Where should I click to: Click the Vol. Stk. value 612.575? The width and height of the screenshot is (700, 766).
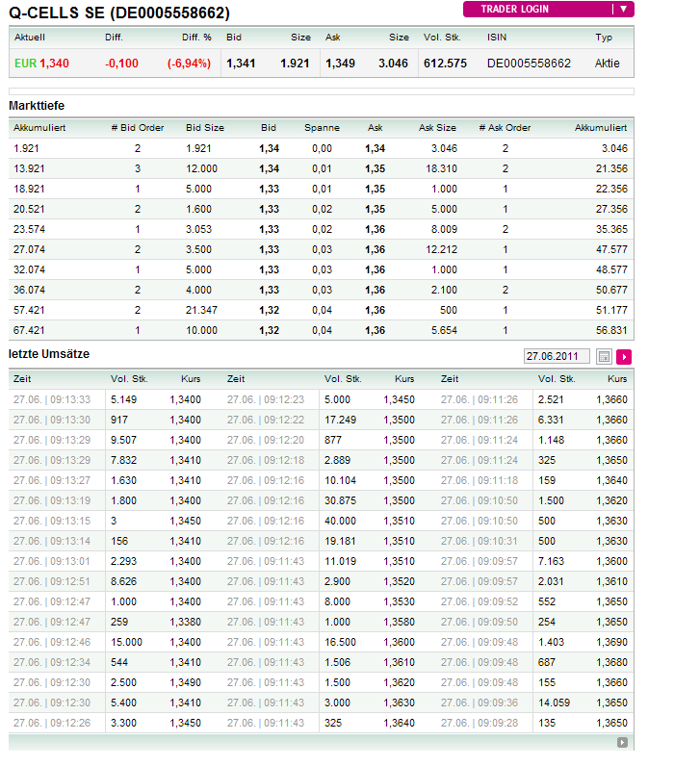[445, 64]
